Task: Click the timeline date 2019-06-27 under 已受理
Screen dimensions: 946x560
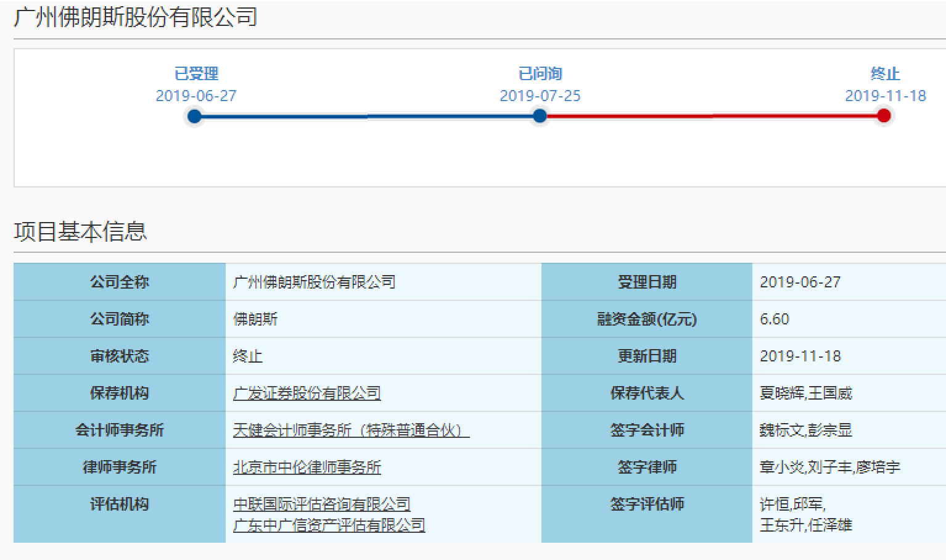Action: pyautogui.click(x=196, y=96)
